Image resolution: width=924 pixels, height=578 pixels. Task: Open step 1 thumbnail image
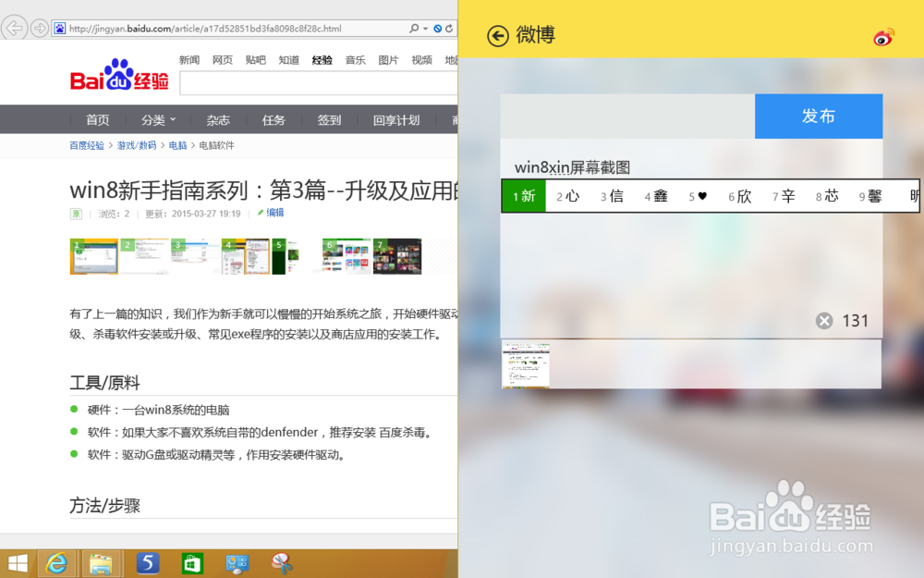93,256
